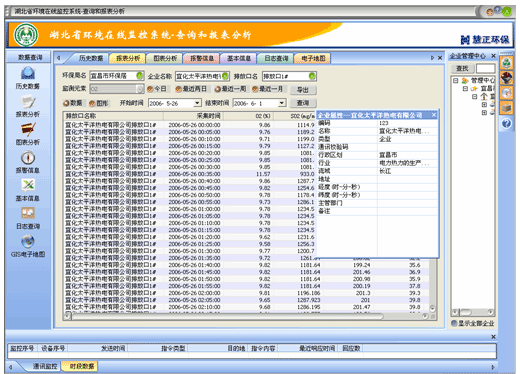Select 图形 display mode radio
The image size is (520, 374).
tap(92, 103)
